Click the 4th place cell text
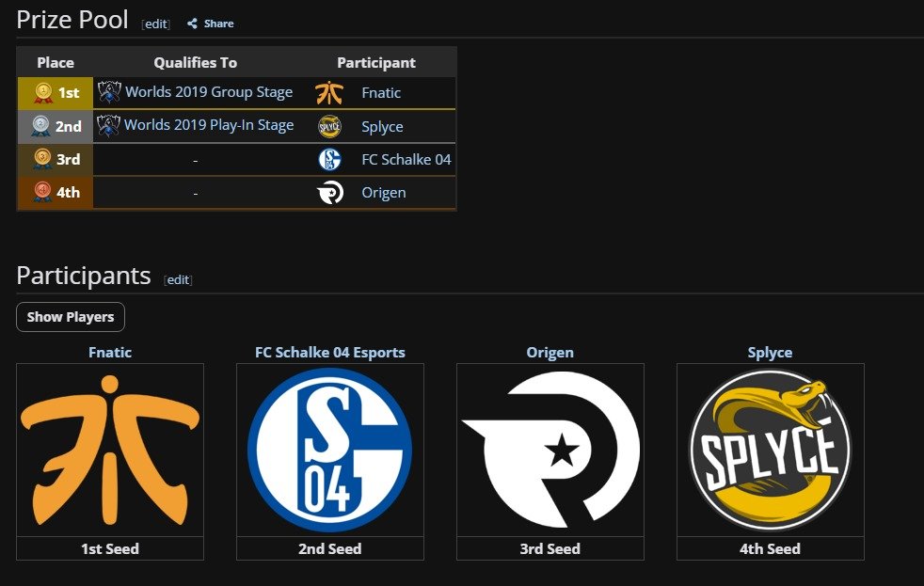 69,192
